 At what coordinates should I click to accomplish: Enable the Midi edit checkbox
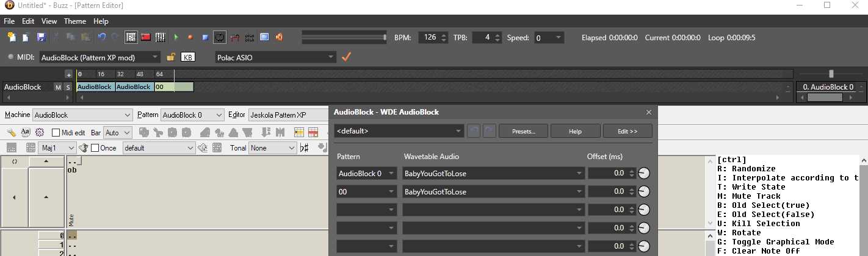pyautogui.click(x=56, y=132)
